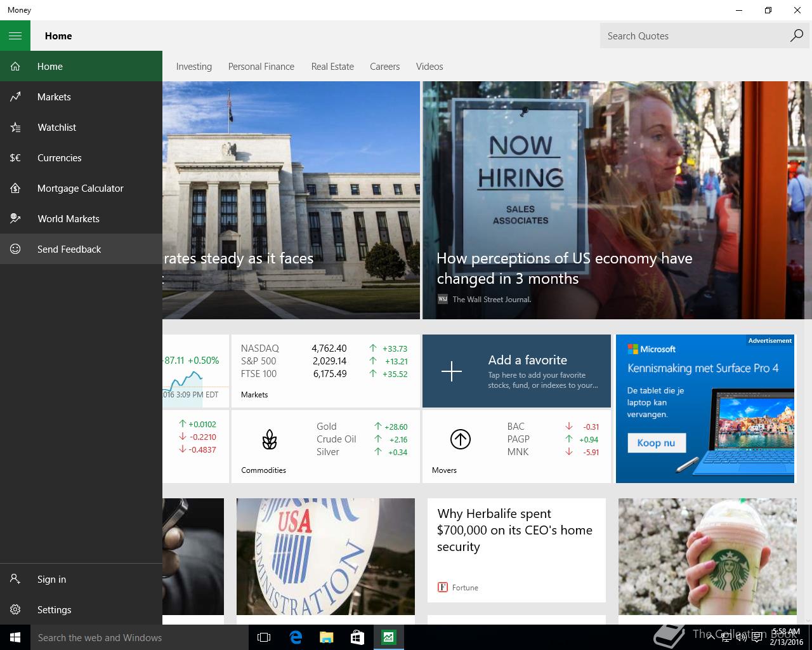This screenshot has height=650, width=812.
Task: Click the Fortune source icon
Action: 443,588
